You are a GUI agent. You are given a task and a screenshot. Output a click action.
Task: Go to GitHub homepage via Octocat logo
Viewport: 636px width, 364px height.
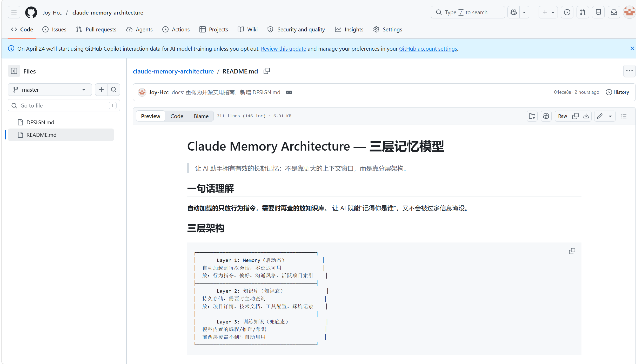coord(31,12)
